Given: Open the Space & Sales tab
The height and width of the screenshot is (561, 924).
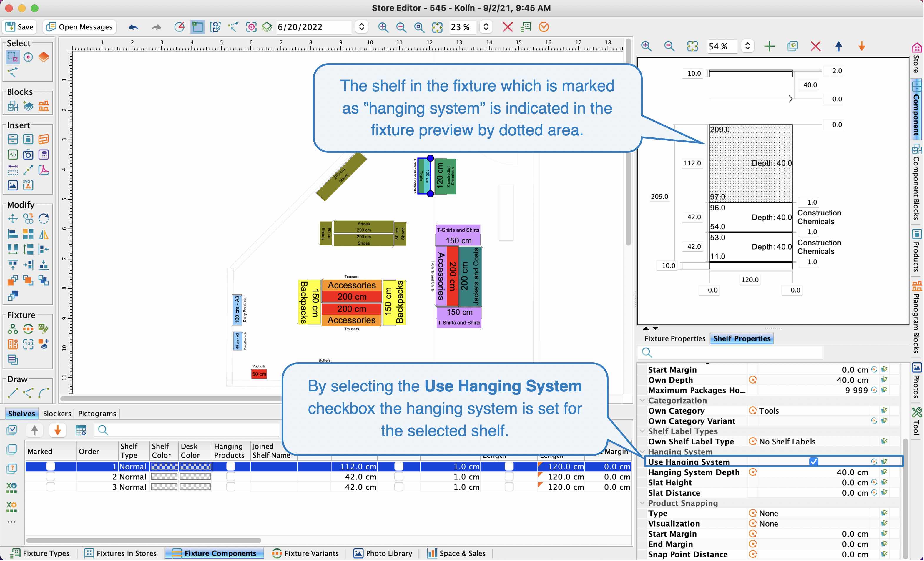Looking at the screenshot, I should (x=456, y=554).
